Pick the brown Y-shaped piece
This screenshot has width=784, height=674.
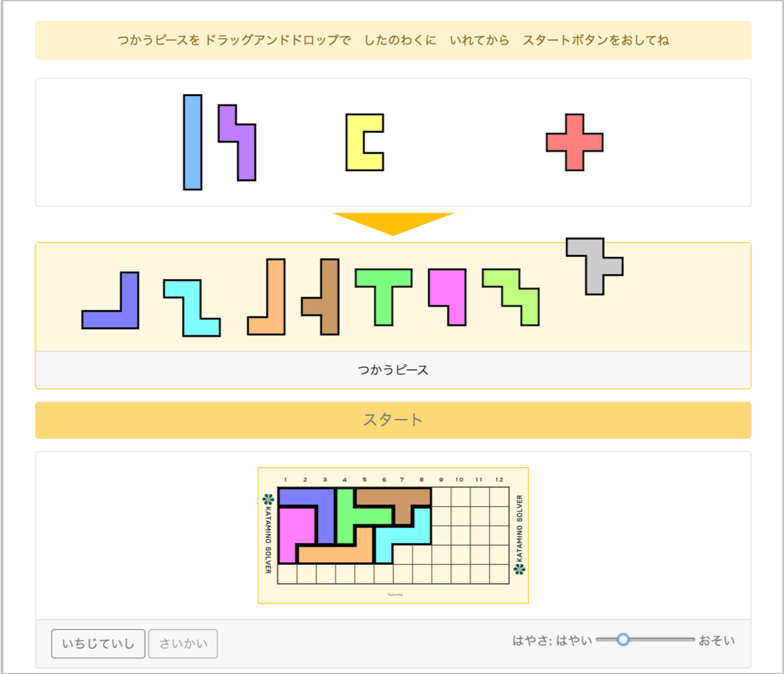[329, 297]
